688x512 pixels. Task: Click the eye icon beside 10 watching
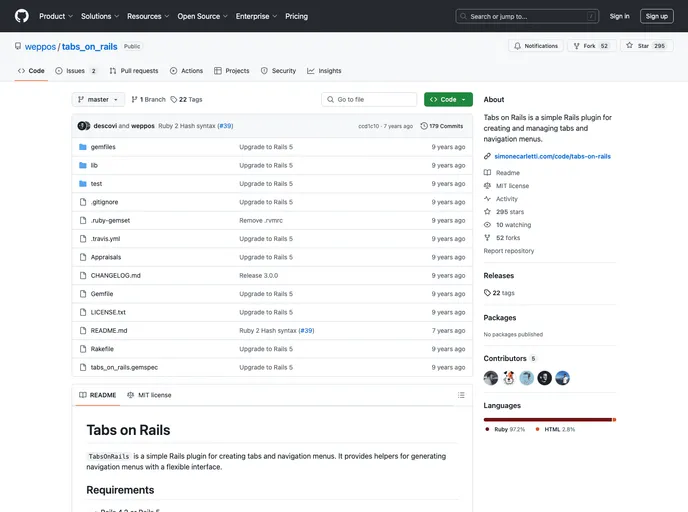tap(487, 225)
